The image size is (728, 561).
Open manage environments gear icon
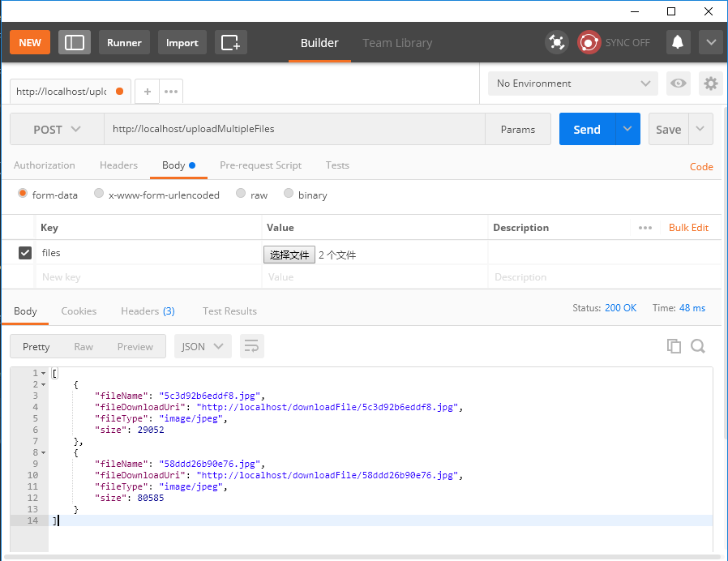(711, 84)
